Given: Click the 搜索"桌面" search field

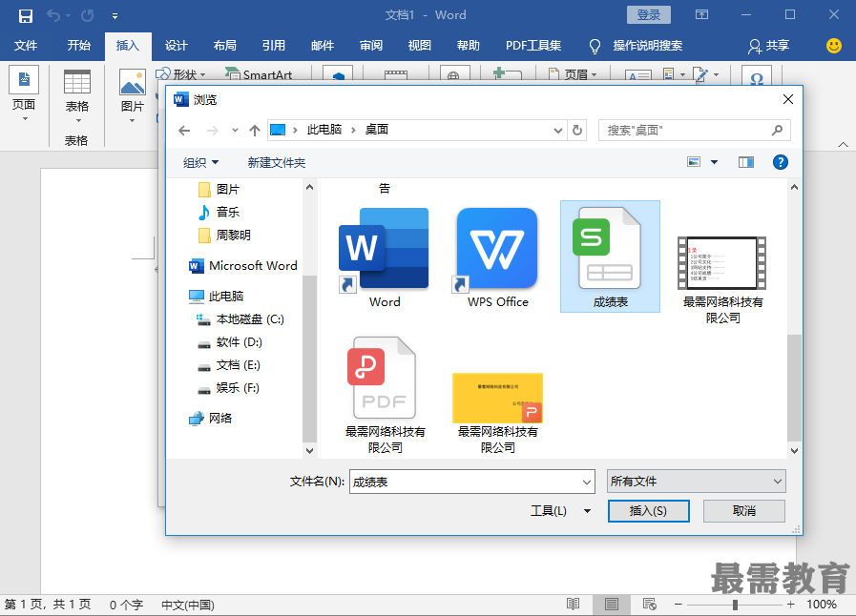Looking at the screenshot, I should pos(695,131).
